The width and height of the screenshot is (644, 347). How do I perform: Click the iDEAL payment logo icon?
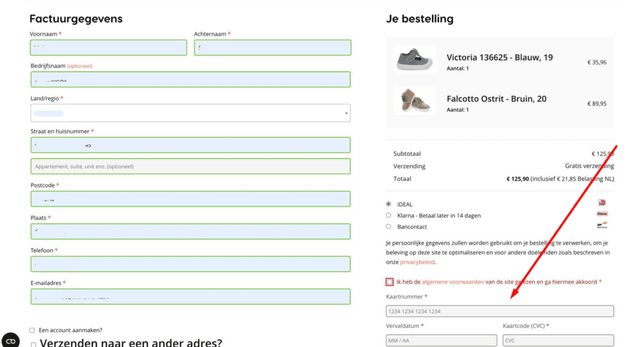pos(602,203)
